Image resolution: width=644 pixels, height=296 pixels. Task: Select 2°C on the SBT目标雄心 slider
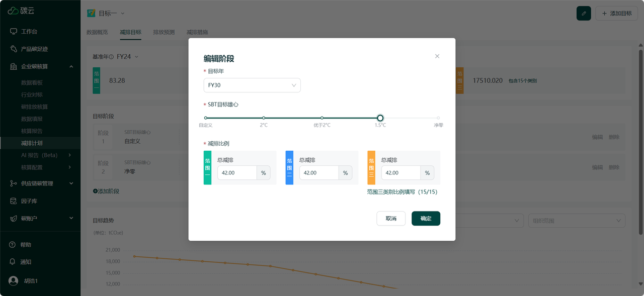[x=264, y=118]
